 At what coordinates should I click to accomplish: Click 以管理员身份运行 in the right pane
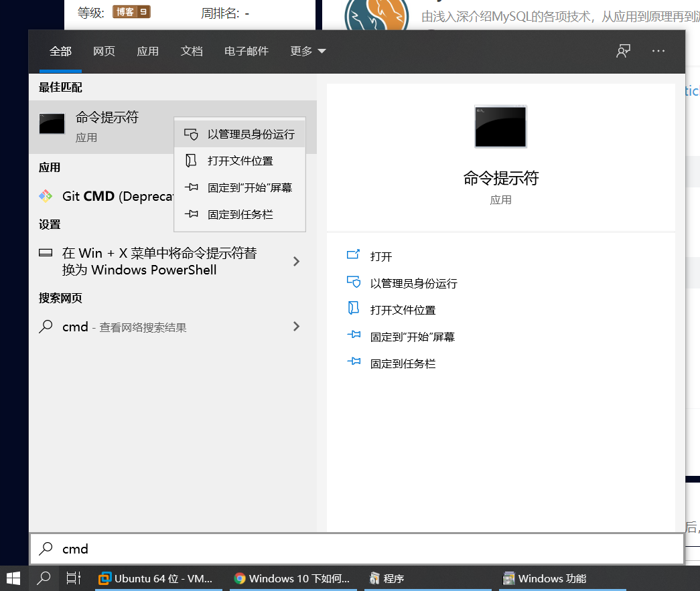413,283
